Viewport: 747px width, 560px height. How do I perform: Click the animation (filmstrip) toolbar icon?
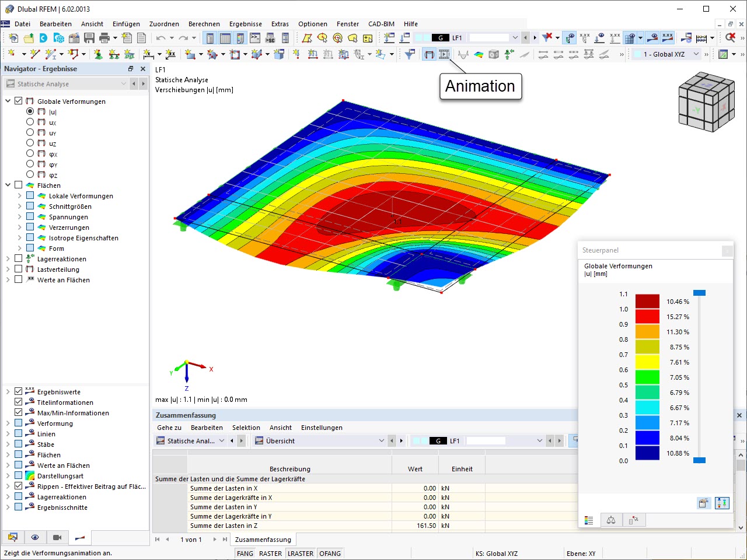pos(445,54)
